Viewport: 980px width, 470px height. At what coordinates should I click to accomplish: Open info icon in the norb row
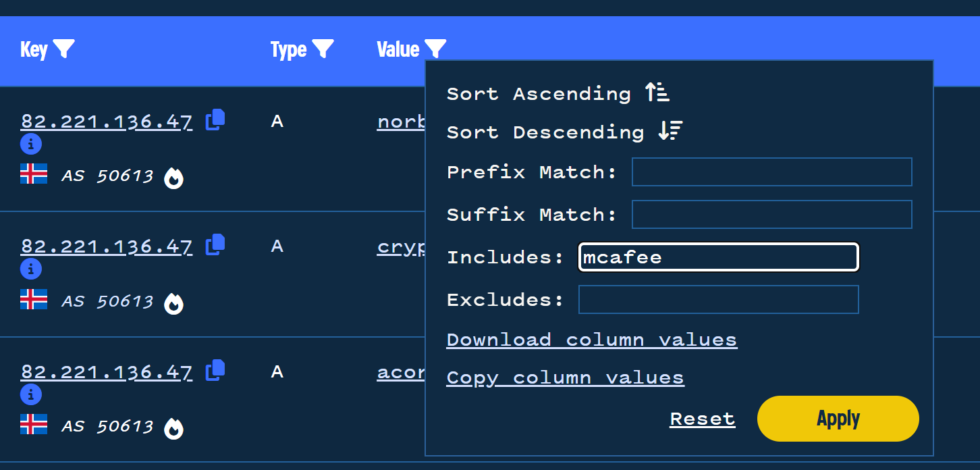tap(31, 144)
